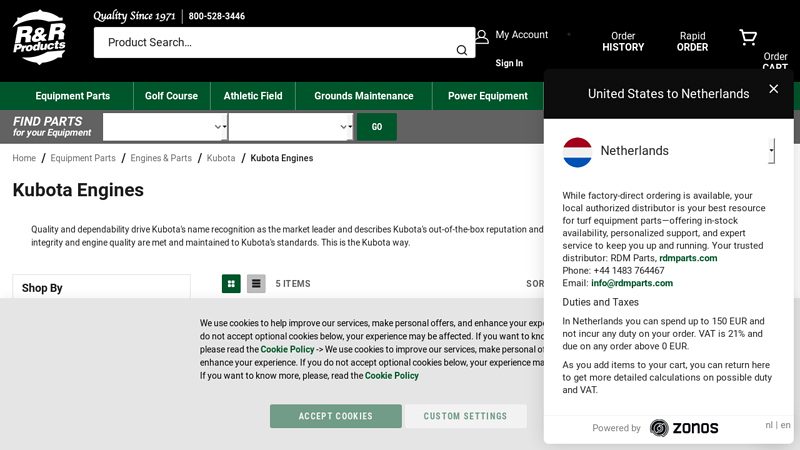Viewport: 800px width, 450px height.
Task: Click the Accept Cookies button
Action: [x=335, y=416]
